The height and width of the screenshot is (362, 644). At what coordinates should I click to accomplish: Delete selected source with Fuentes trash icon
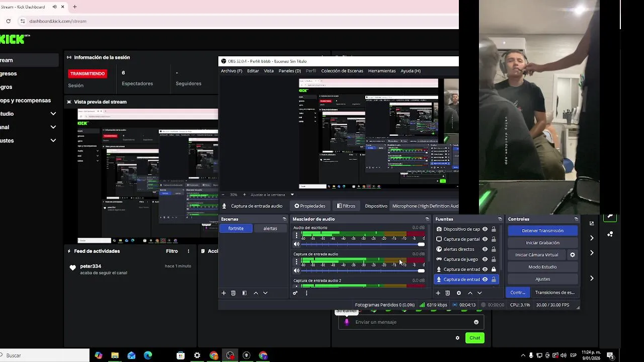[447, 293]
